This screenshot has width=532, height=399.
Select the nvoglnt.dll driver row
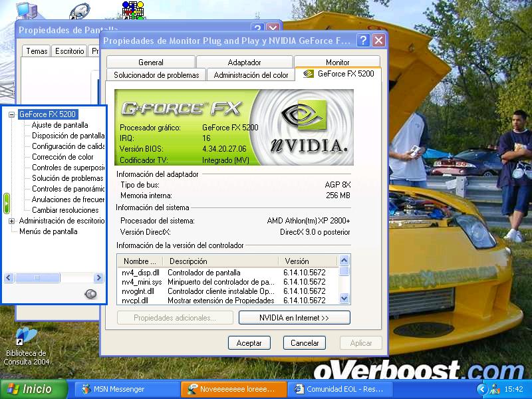click(x=227, y=291)
